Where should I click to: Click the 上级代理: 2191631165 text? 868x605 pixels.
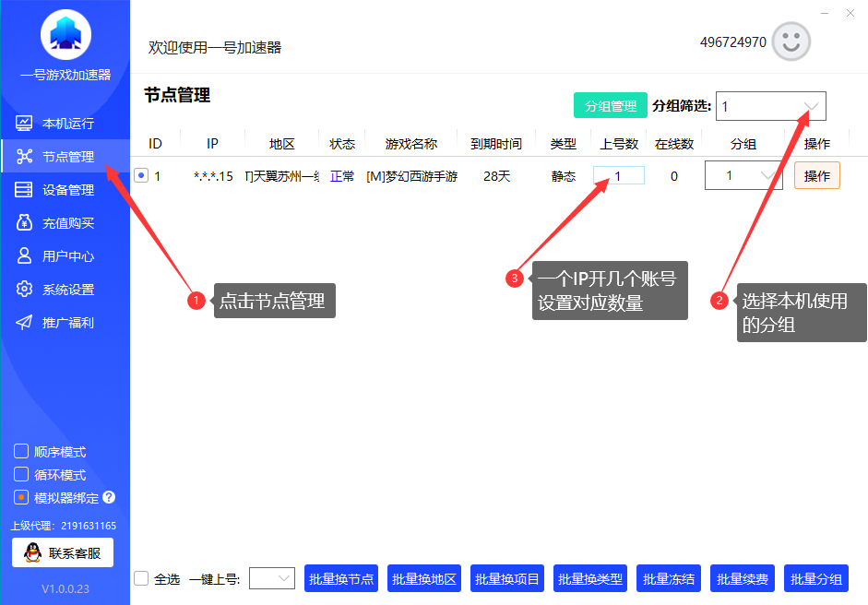64,526
